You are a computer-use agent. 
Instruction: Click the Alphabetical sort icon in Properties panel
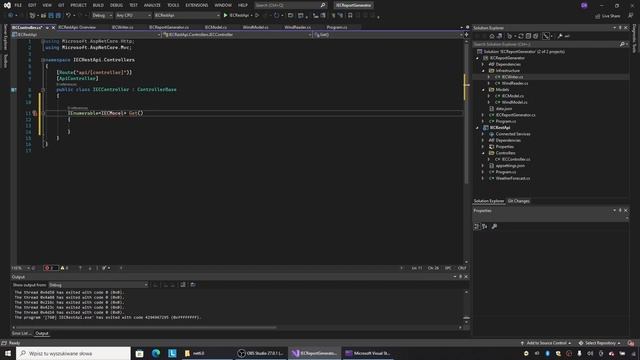484,227
